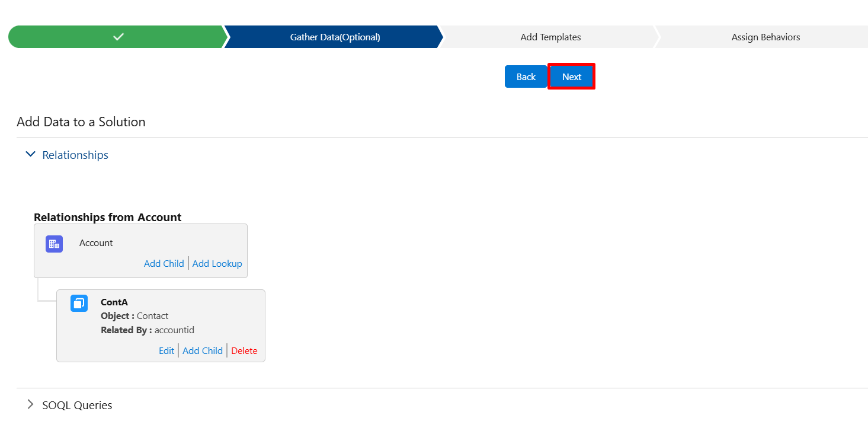Viewport: 868px width, 434px height.
Task: Edit the ContA relationship
Action: click(166, 350)
